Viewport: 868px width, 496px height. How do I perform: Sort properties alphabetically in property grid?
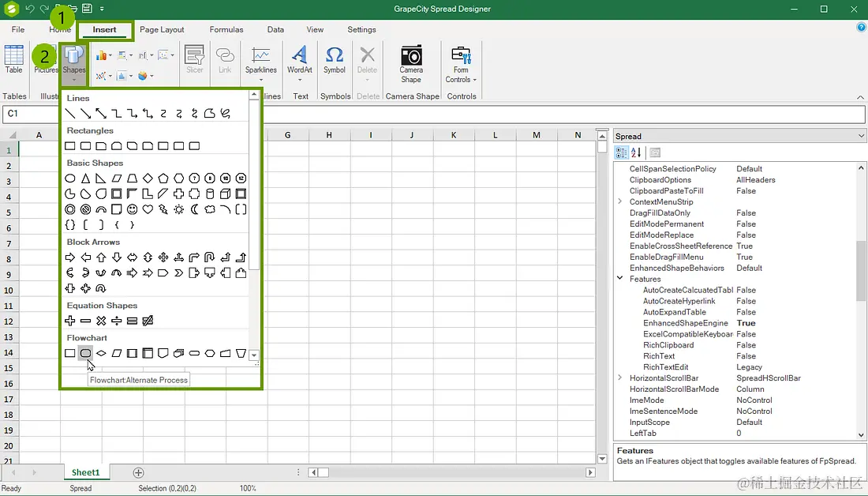pyautogui.click(x=636, y=152)
